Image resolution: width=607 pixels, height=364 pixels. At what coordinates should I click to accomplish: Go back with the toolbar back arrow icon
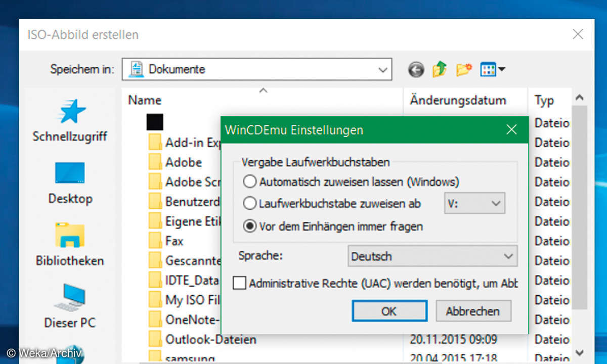point(416,70)
